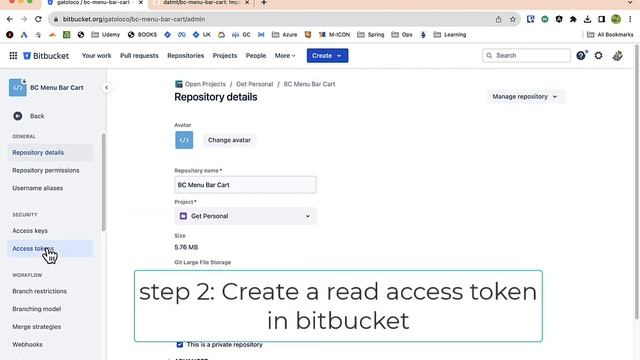Switch to the datmt/bc-menu-bar-cart browser tab
The image size is (640, 360).
click(x=202, y=2)
